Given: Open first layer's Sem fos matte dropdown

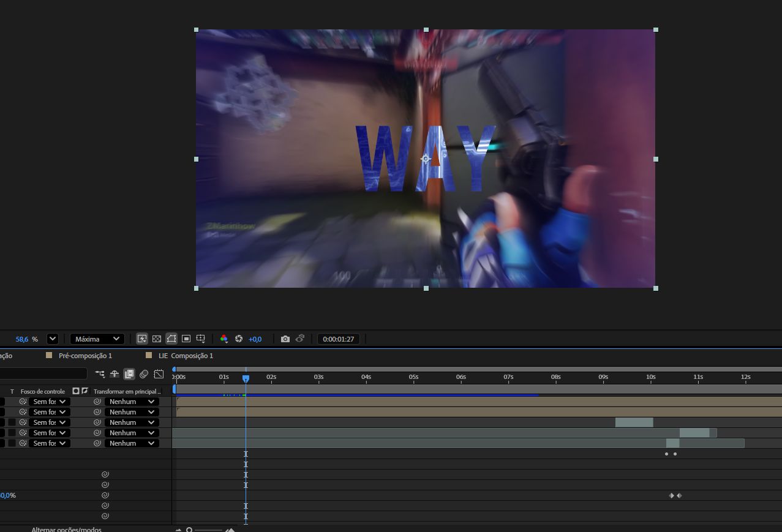Looking at the screenshot, I should click(49, 402).
